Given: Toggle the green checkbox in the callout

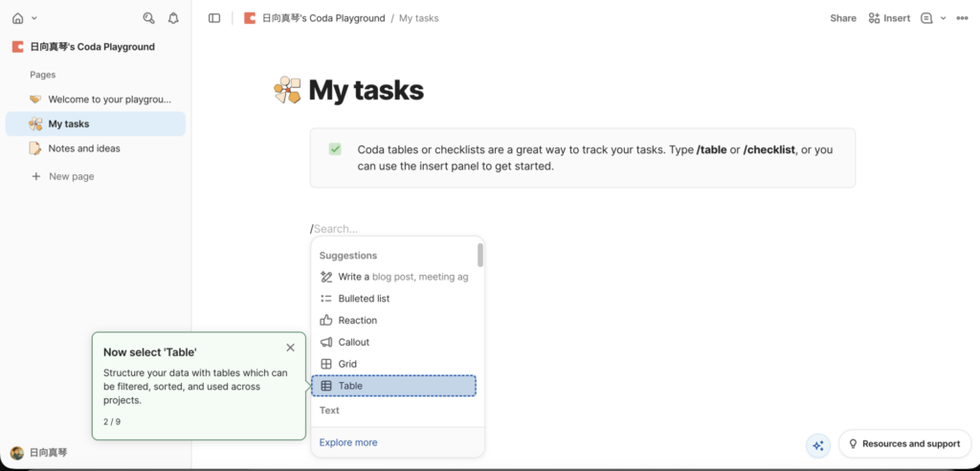Looking at the screenshot, I should click(x=335, y=149).
